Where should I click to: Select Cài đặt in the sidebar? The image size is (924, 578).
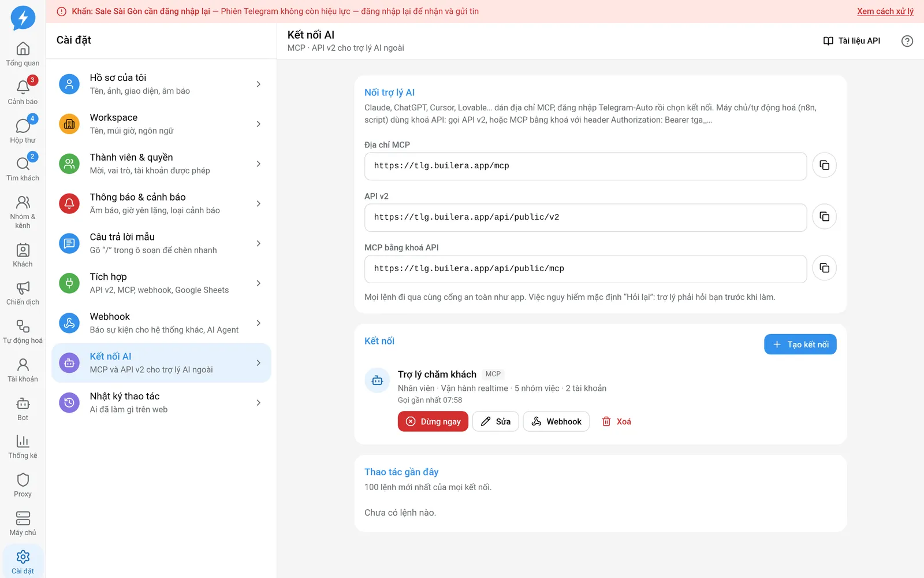tap(23, 562)
